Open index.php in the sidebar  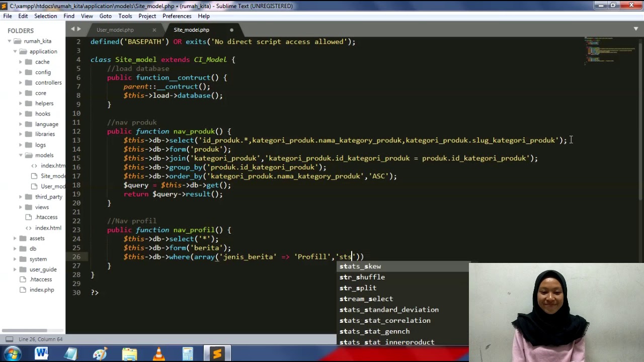(x=42, y=290)
